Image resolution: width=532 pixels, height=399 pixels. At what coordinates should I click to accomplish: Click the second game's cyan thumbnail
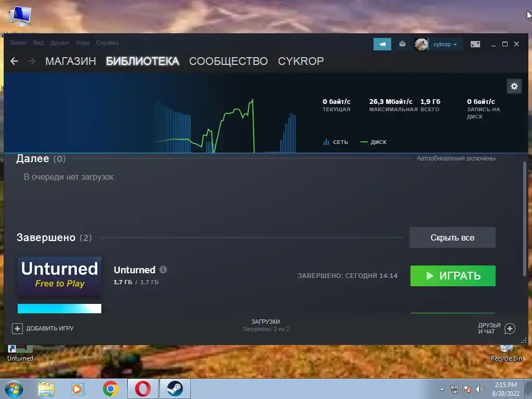[x=59, y=309]
